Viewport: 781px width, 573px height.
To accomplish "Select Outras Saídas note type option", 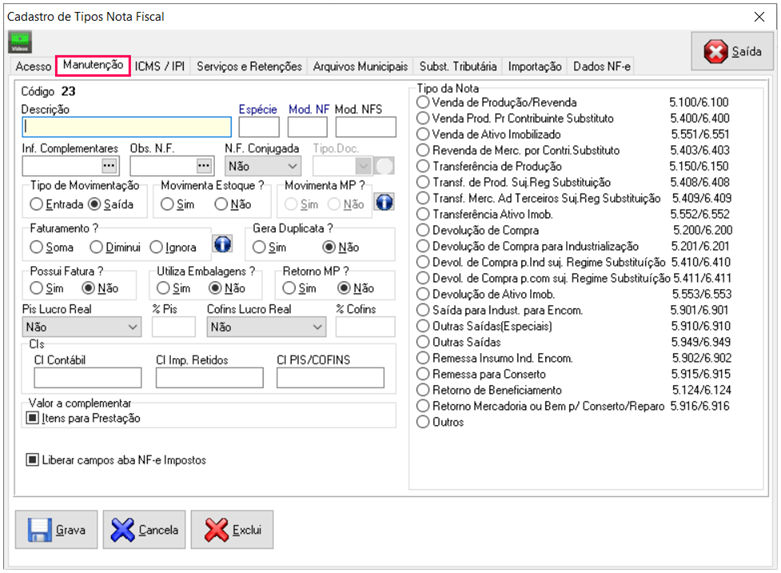I will point(424,342).
